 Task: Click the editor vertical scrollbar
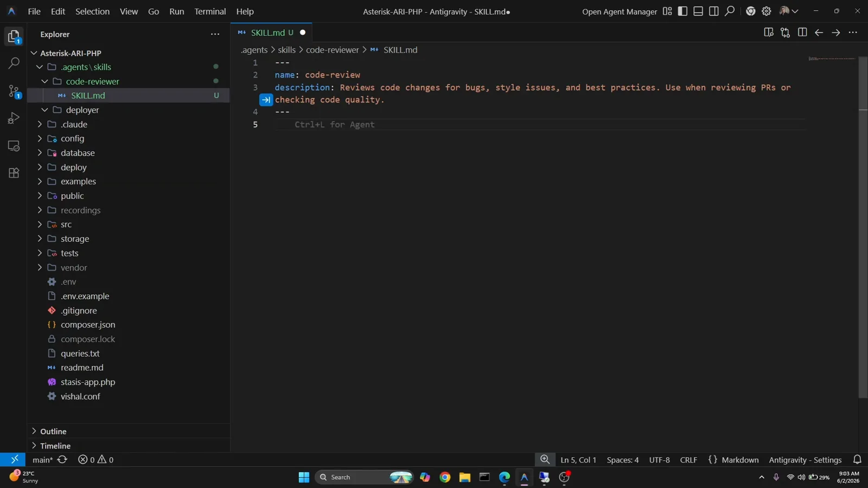[863, 228]
